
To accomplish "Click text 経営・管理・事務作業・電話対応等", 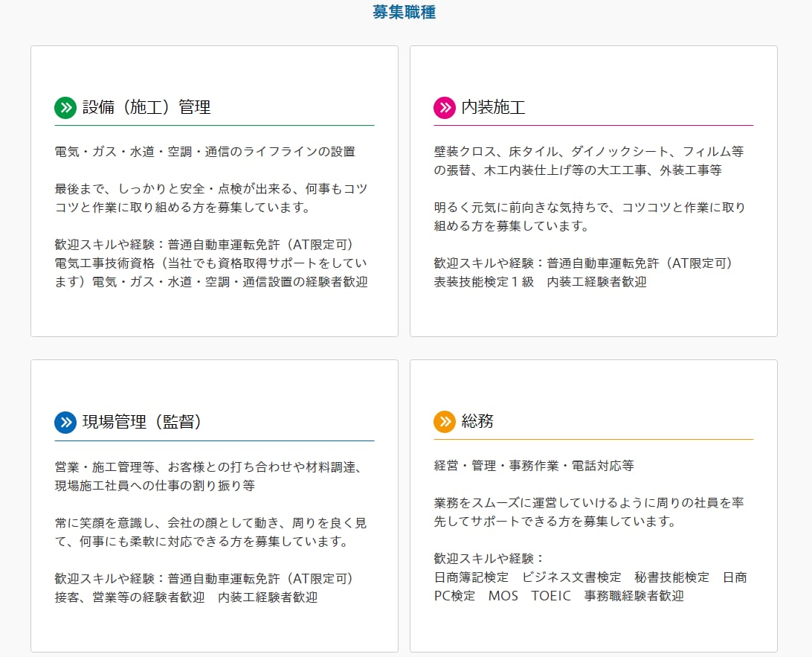I will pos(534,467).
